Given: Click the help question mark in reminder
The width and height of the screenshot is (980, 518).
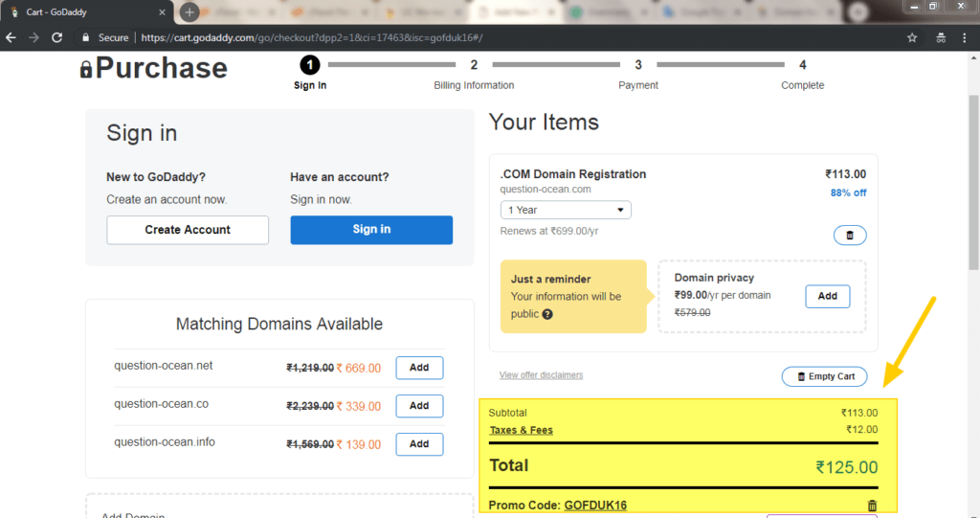Looking at the screenshot, I should (547, 314).
